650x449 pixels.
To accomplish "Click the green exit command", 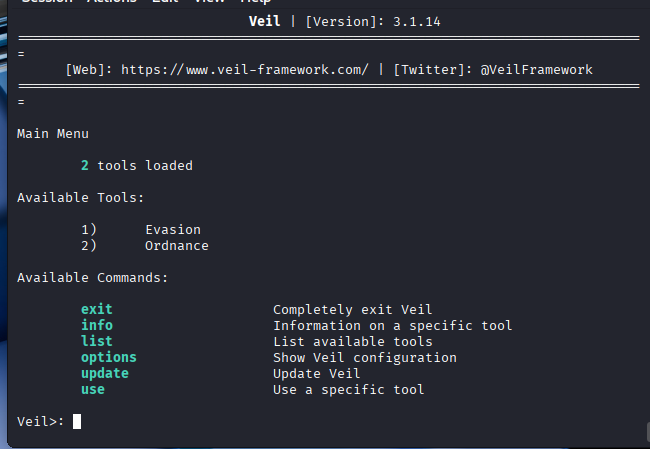I will [97, 310].
